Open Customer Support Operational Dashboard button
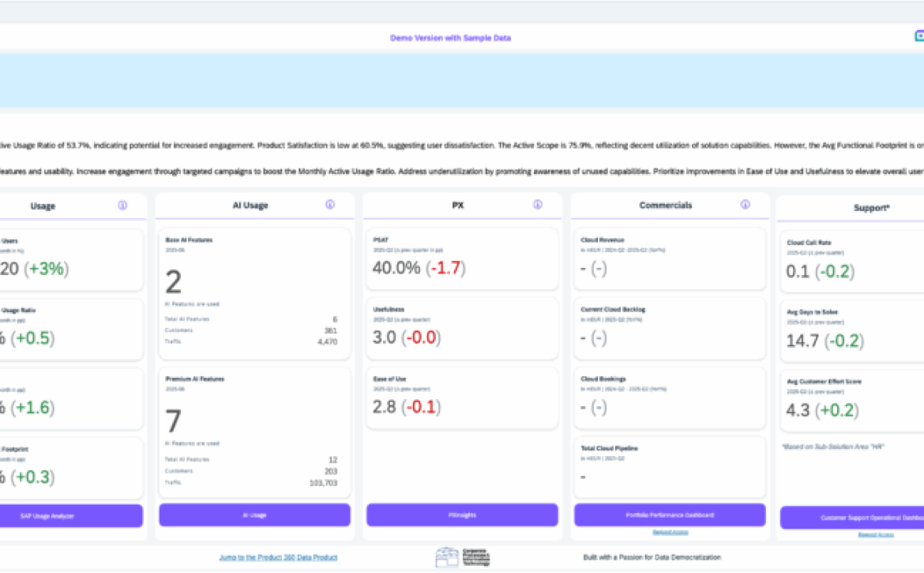 (x=853, y=518)
